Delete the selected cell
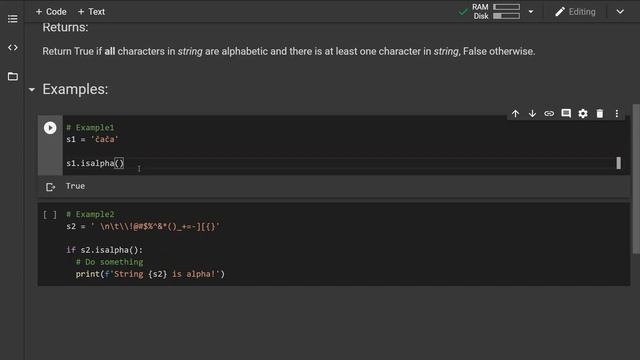 pyautogui.click(x=600, y=113)
